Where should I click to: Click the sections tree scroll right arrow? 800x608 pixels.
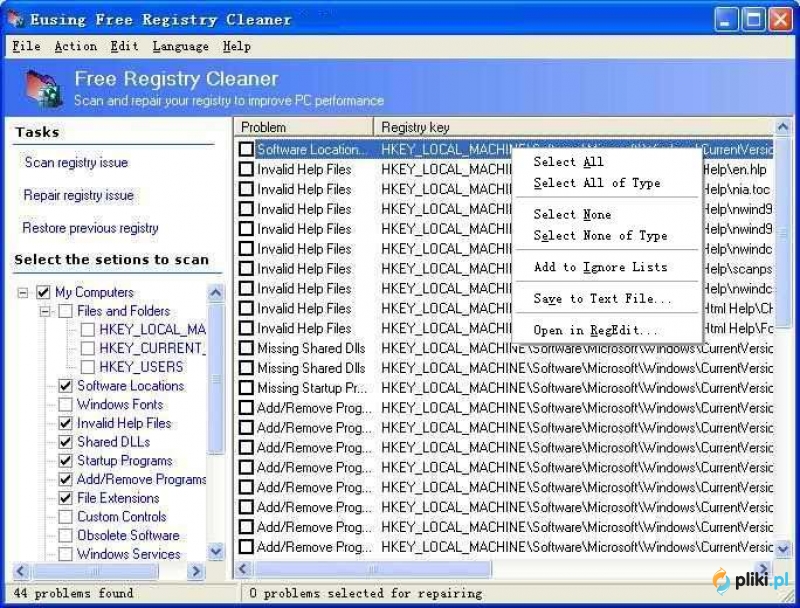click(x=195, y=571)
